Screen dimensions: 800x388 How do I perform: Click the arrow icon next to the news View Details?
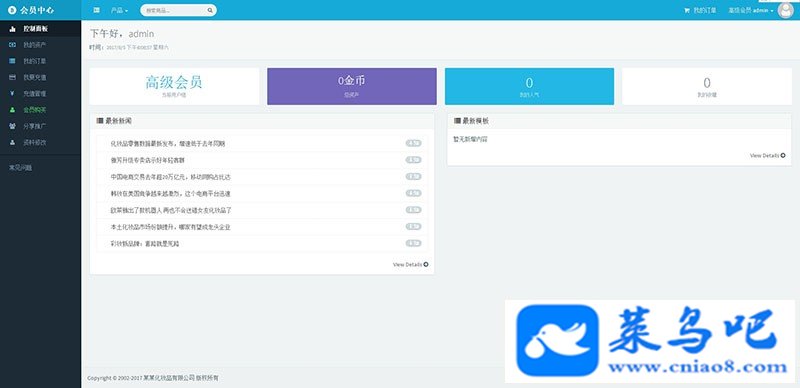426,264
